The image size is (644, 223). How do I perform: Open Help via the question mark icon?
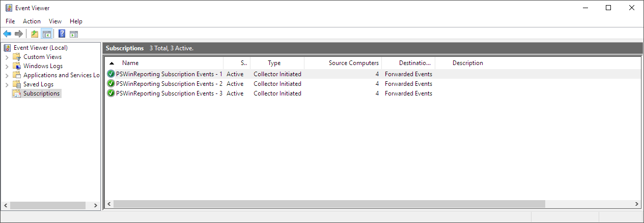point(62,34)
